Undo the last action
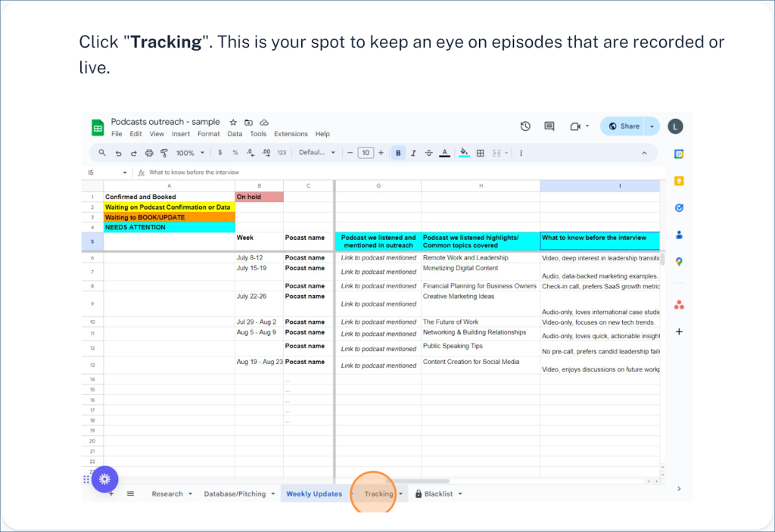 [x=118, y=154]
